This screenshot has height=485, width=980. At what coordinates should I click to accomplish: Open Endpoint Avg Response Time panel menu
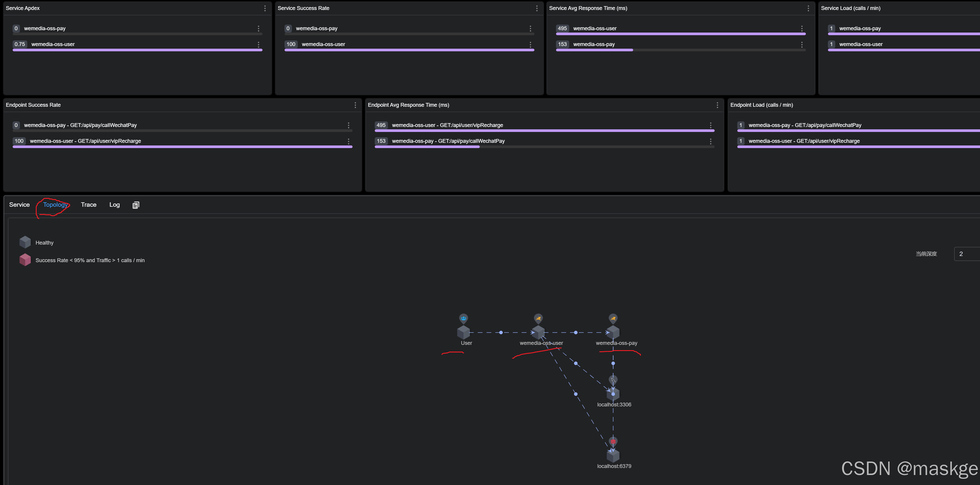[x=717, y=105]
